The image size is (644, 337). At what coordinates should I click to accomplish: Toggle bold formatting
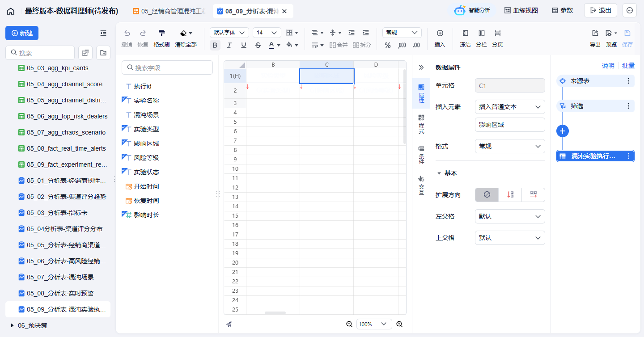(x=215, y=45)
